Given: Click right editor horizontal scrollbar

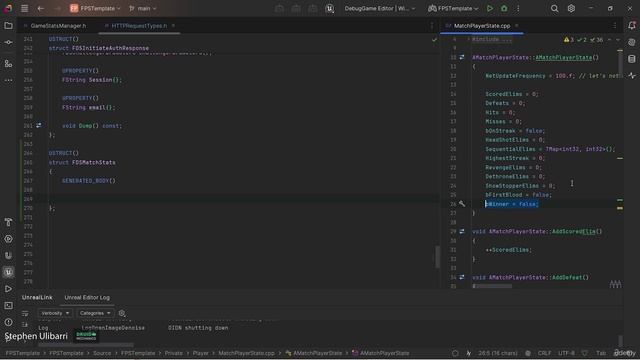Looking at the screenshot, I should tap(492, 286).
